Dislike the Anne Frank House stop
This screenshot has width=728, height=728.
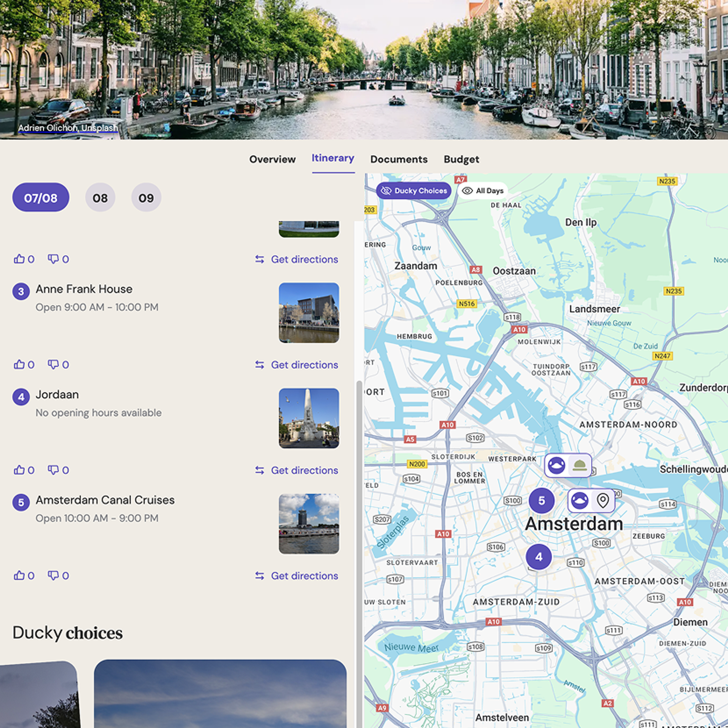53,364
